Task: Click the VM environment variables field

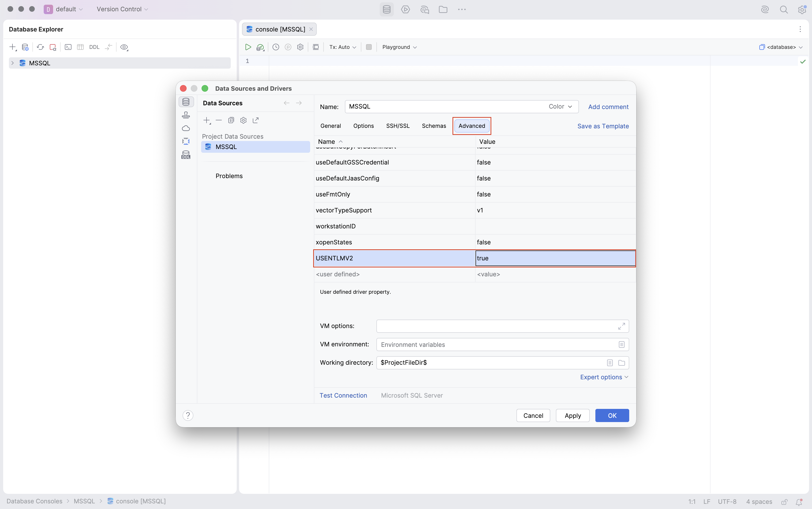Action: point(502,344)
